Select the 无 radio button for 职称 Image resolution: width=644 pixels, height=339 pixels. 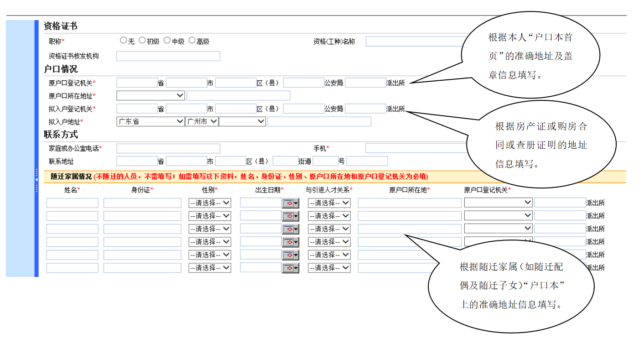[123, 40]
